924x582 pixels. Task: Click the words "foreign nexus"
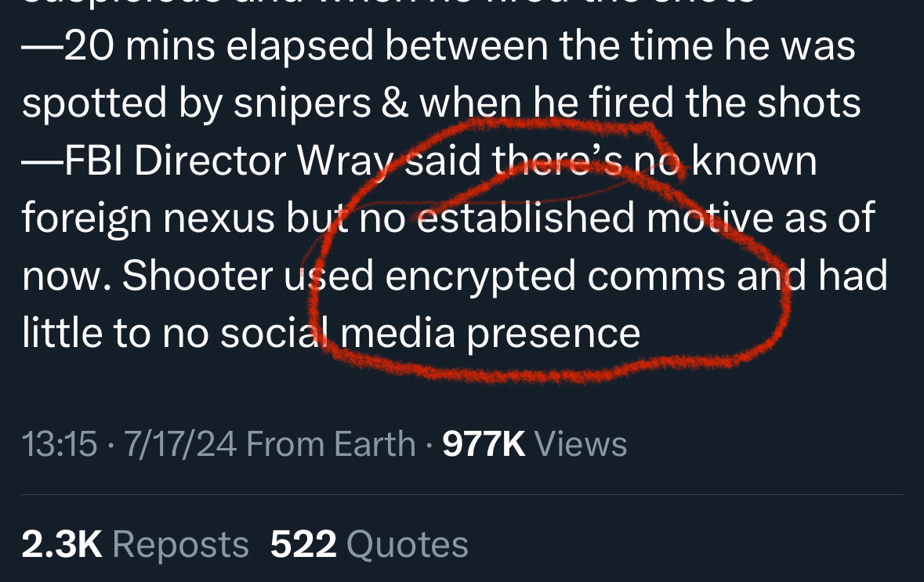tap(148, 220)
